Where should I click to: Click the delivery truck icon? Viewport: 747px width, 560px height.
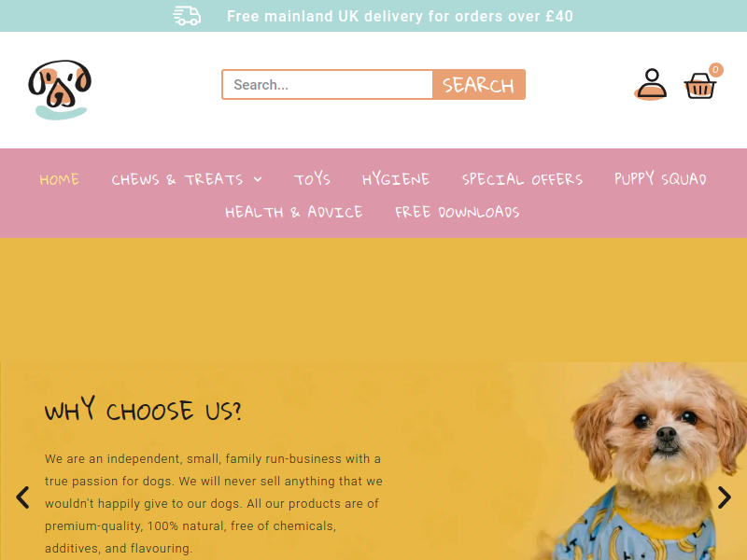click(187, 16)
